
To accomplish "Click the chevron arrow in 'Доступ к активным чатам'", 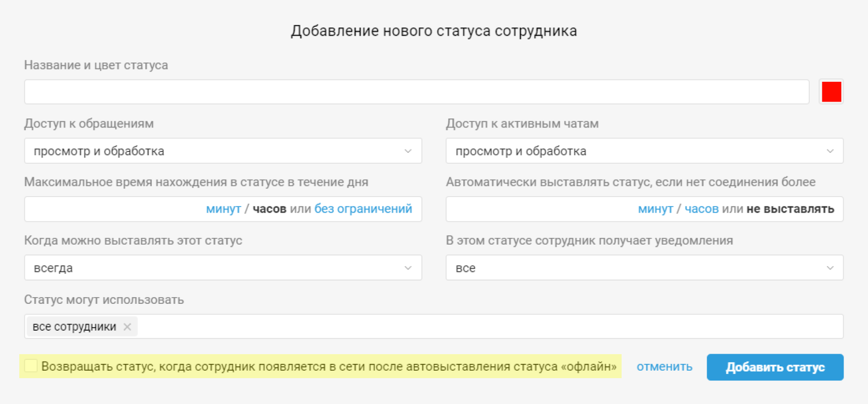I will (830, 151).
